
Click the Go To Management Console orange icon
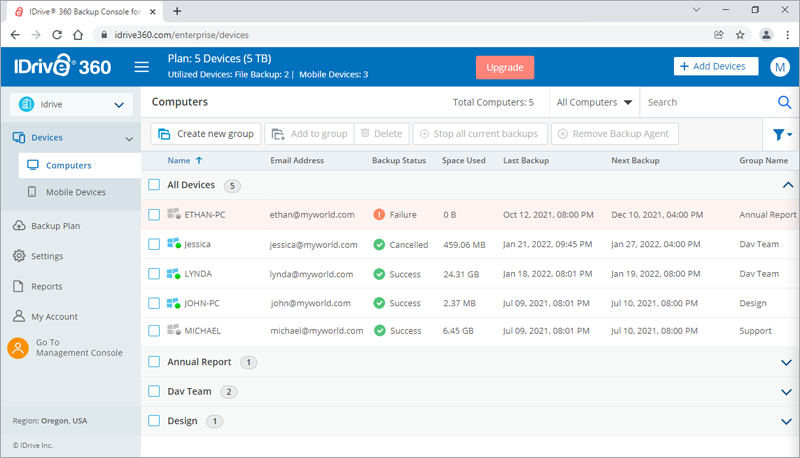18,348
